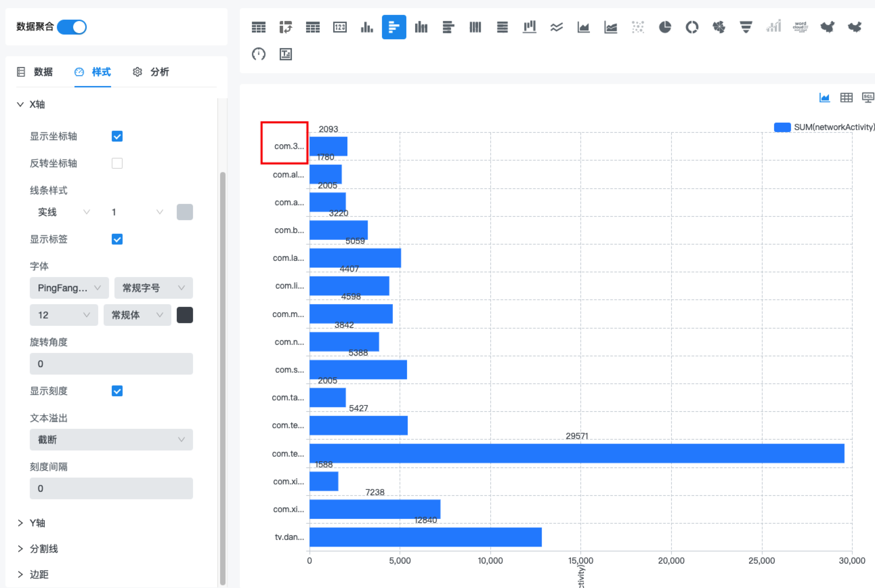Switch to the word cloud chart type
875x588 pixels.
(801, 27)
